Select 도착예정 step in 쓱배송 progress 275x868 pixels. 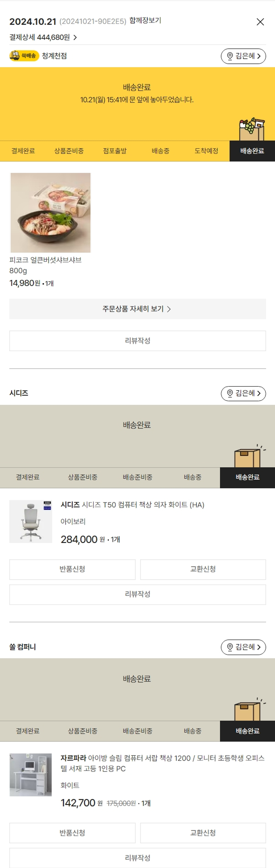click(206, 151)
